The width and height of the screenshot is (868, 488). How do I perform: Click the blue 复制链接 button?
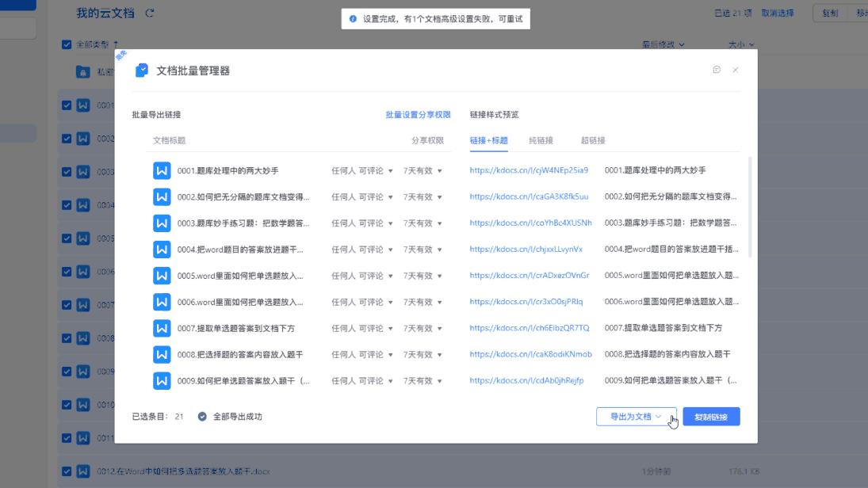pos(712,416)
